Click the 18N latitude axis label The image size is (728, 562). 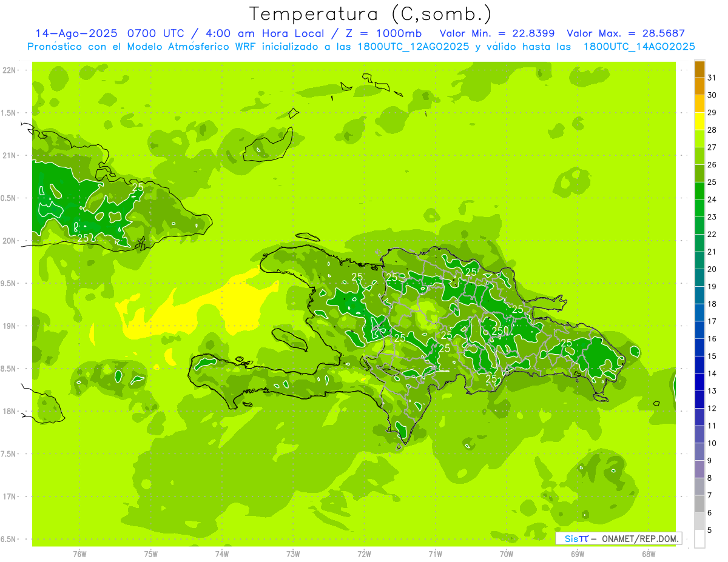(10, 412)
